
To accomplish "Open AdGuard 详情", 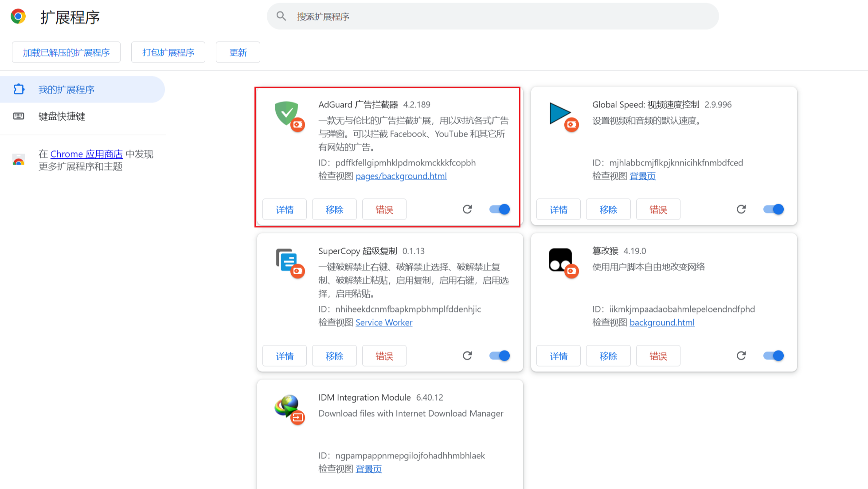I will [x=285, y=209].
